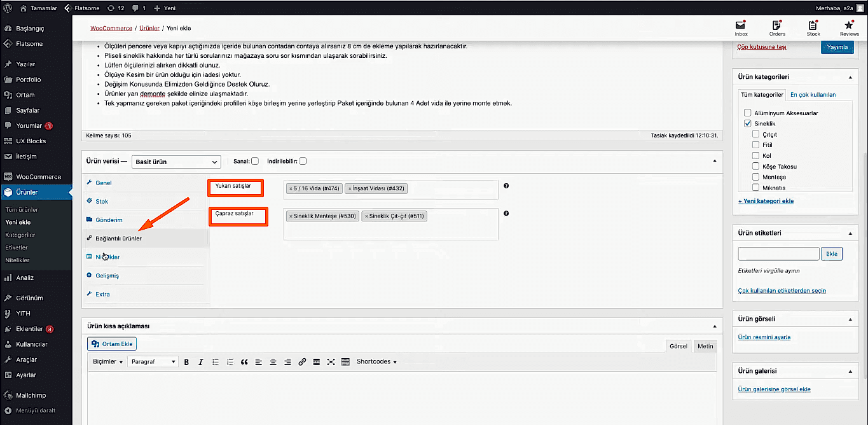Open the Biçimler formats dropdown
The image size is (868, 425).
[x=107, y=361]
